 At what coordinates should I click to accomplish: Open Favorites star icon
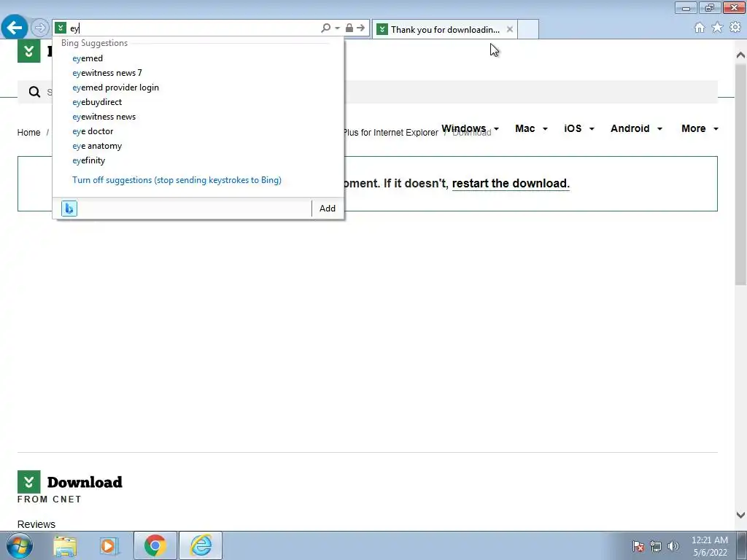pyautogui.click(x=717, y=28)
